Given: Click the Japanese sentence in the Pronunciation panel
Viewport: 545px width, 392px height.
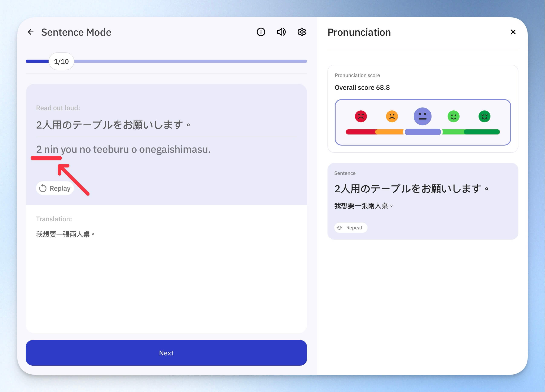Looking at the screenshot, I should [x=412, y=189].
